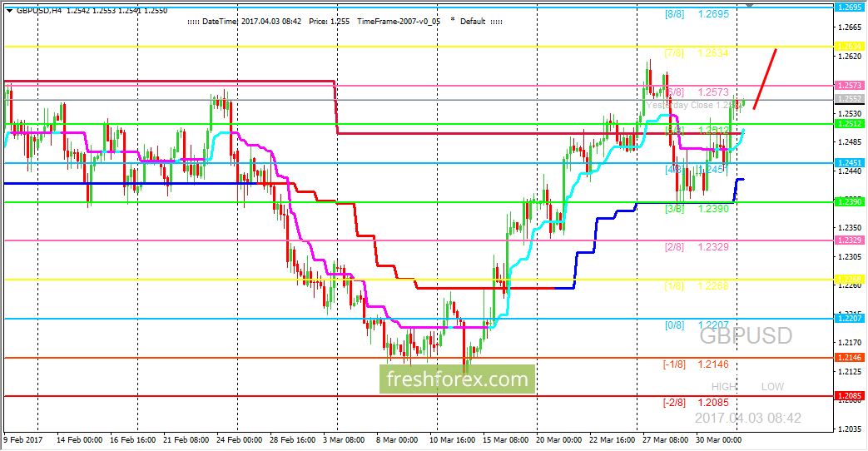The height and width of the screenshot is (451, 868).
Task: Click the '21 Feb 08:00' time axis label
Action: coord(186,440)
